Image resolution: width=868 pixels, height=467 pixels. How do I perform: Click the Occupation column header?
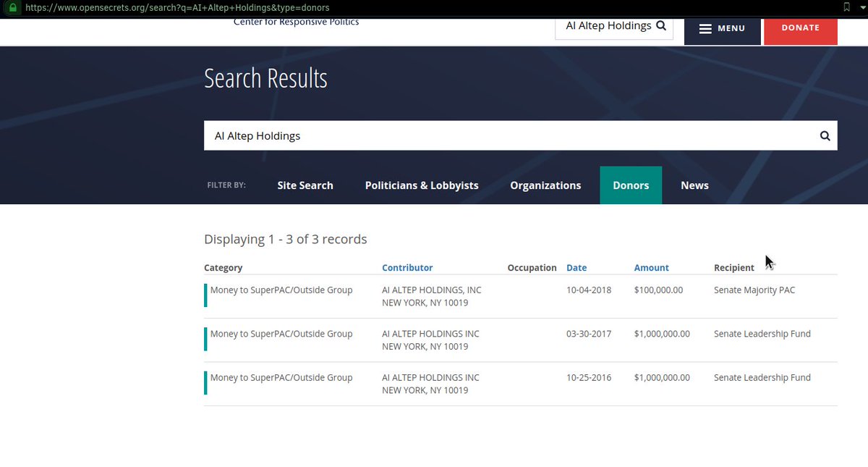click(x=532, y=268)
